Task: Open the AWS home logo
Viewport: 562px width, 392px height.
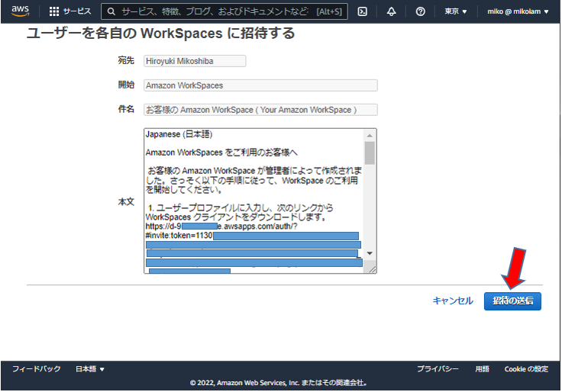Action: (20, 11)
